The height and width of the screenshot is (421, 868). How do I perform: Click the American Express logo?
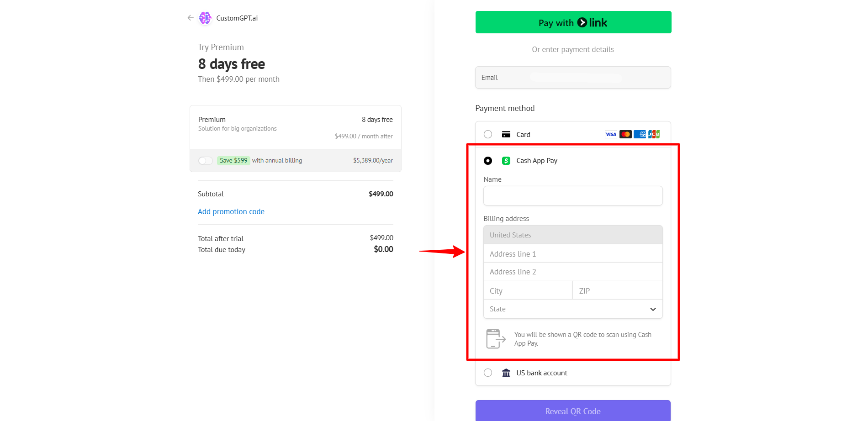(640, 134)
